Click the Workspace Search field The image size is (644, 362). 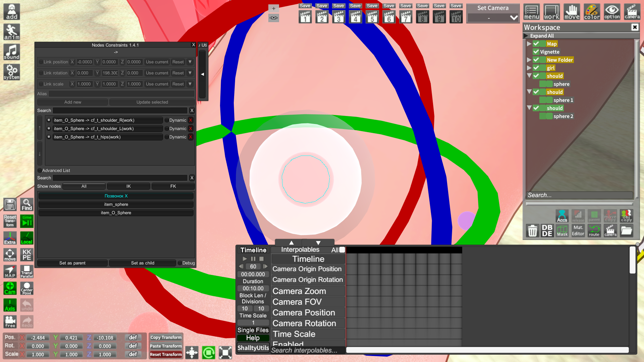click(x=579, y=195)
